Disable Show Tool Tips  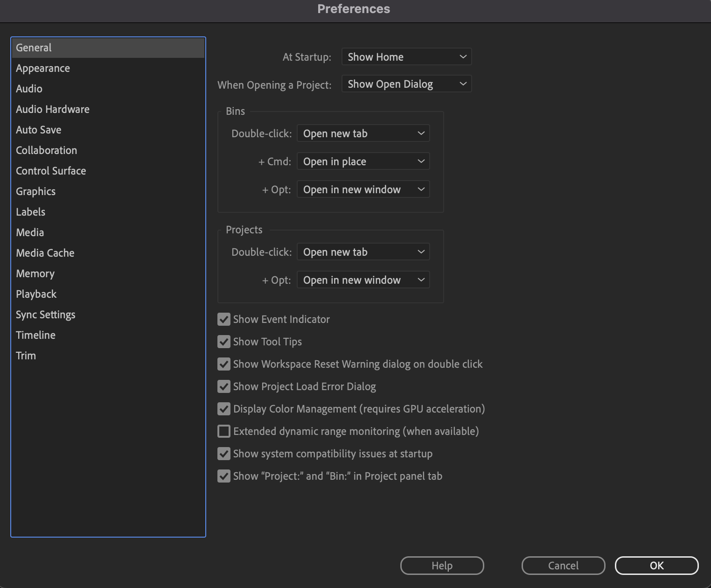tap(223, 342)
